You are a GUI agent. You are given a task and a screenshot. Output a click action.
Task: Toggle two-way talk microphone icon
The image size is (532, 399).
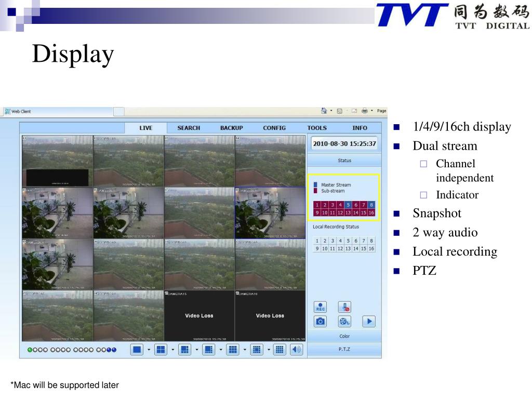[x=345, y=307]
